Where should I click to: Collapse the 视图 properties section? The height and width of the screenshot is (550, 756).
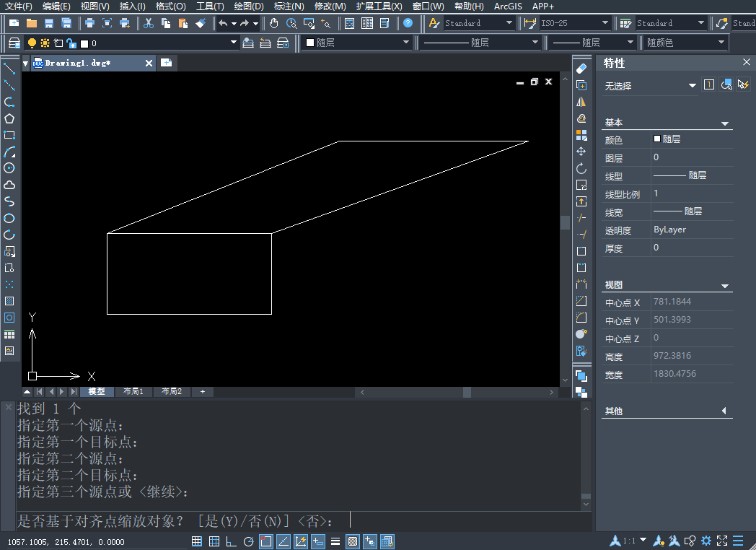coord(725,286)
